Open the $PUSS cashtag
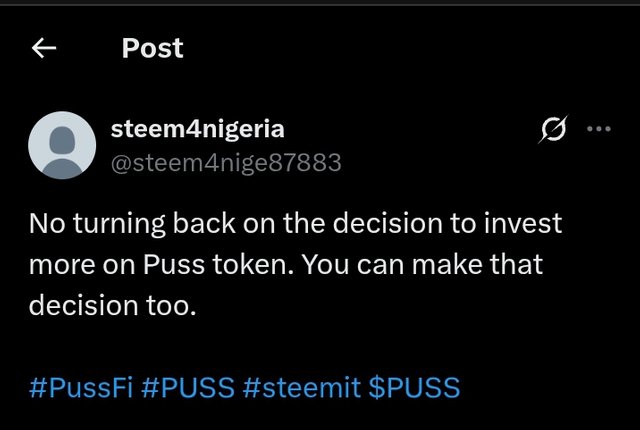The height and width of the screenshot is (430, 640). tap(414, 387)
